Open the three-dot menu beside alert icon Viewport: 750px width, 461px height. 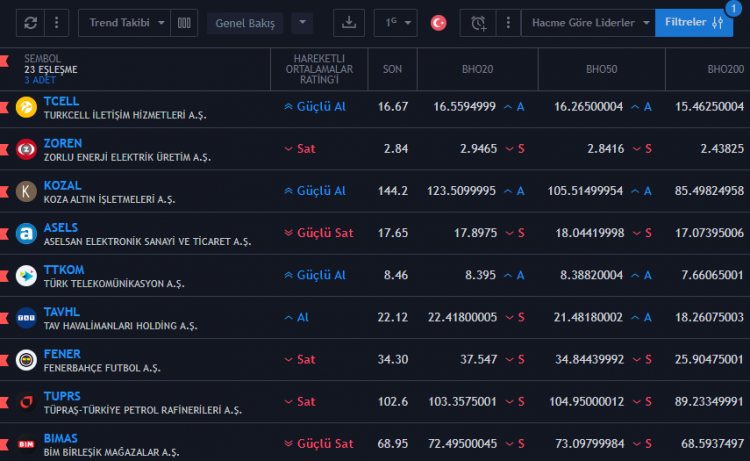508,23
